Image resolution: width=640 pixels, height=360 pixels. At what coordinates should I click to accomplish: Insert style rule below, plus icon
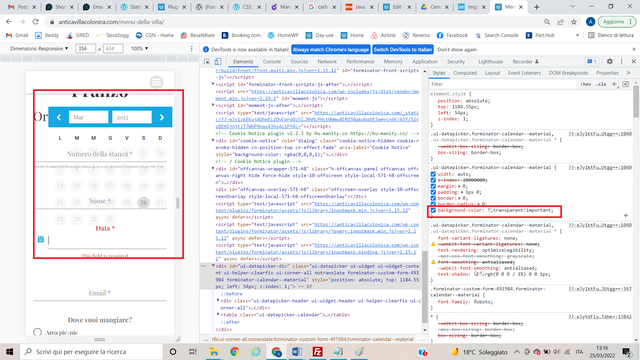(625, 215)
